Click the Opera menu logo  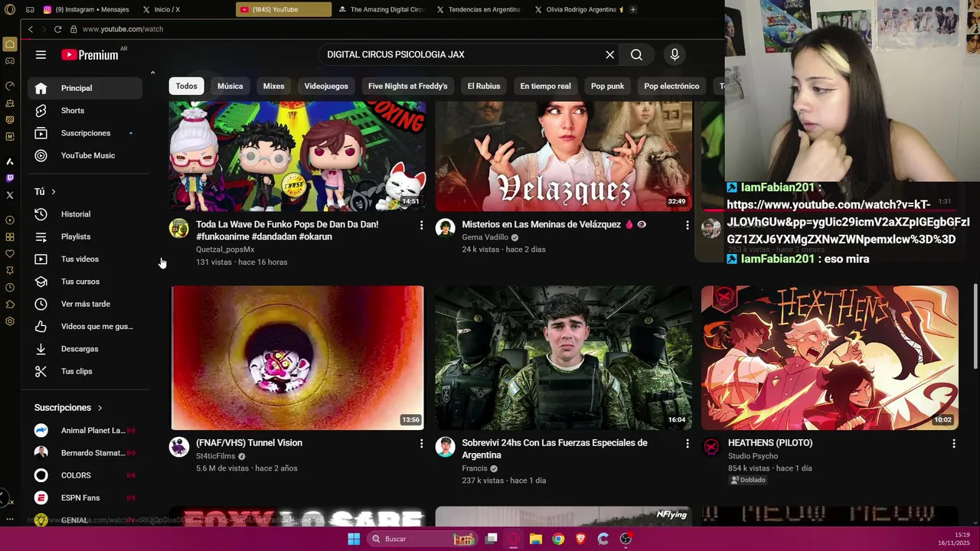10,10
